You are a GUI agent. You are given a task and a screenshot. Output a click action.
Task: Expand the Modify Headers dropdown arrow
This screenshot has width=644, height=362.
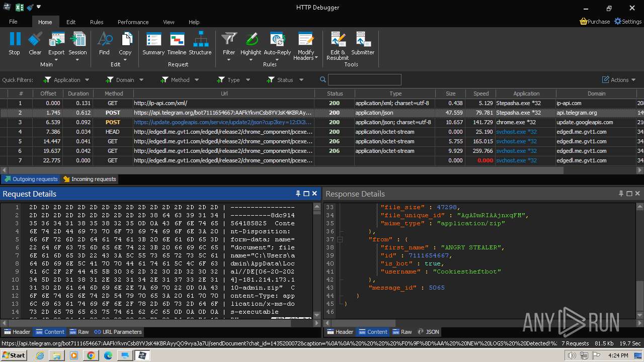coord(316,58)
